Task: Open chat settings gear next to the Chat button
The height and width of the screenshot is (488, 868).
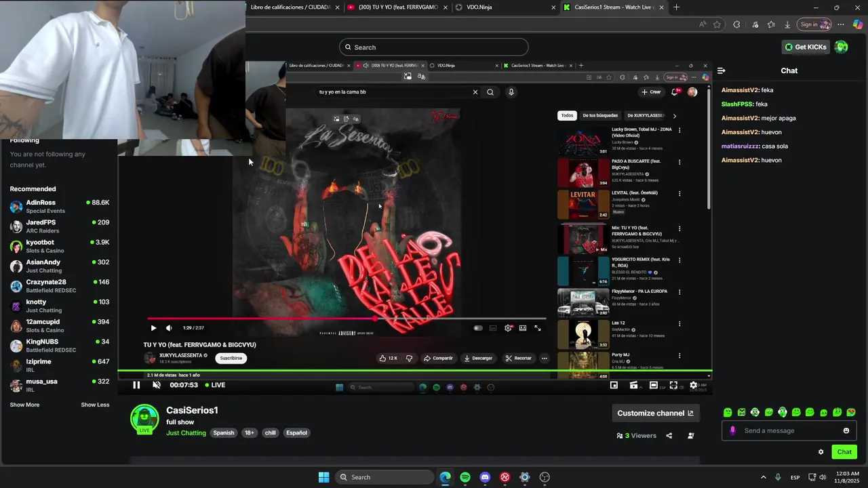Action: click(821, 452)
